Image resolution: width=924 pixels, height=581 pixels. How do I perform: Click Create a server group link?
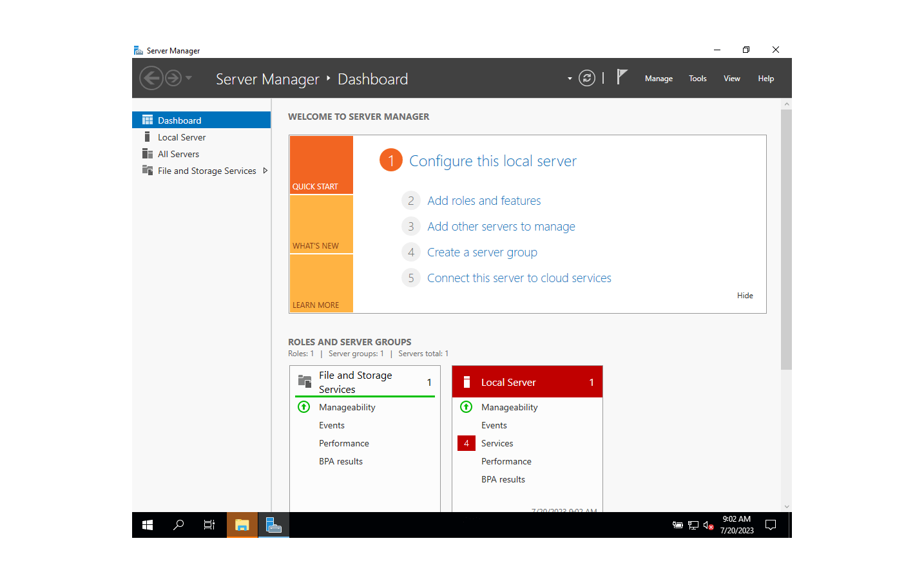click(x=482, y=252)
